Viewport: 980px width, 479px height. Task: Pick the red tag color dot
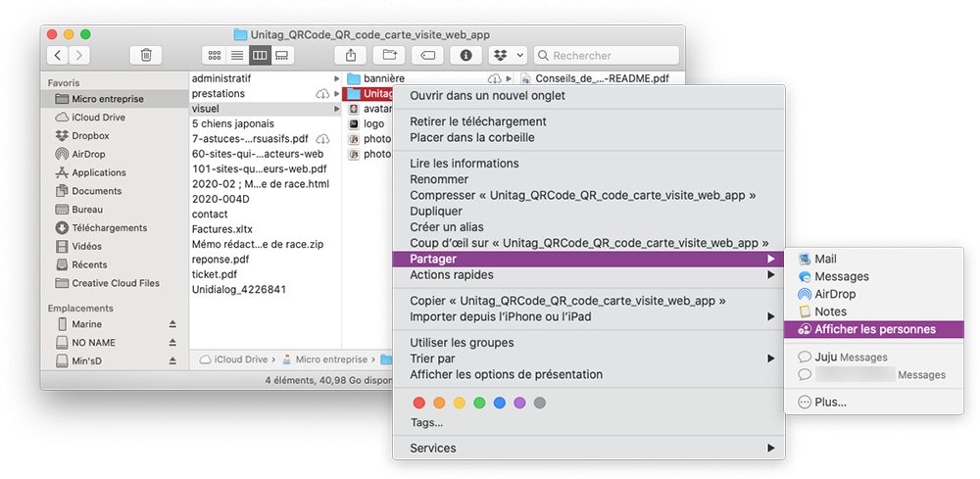point(419,403)
